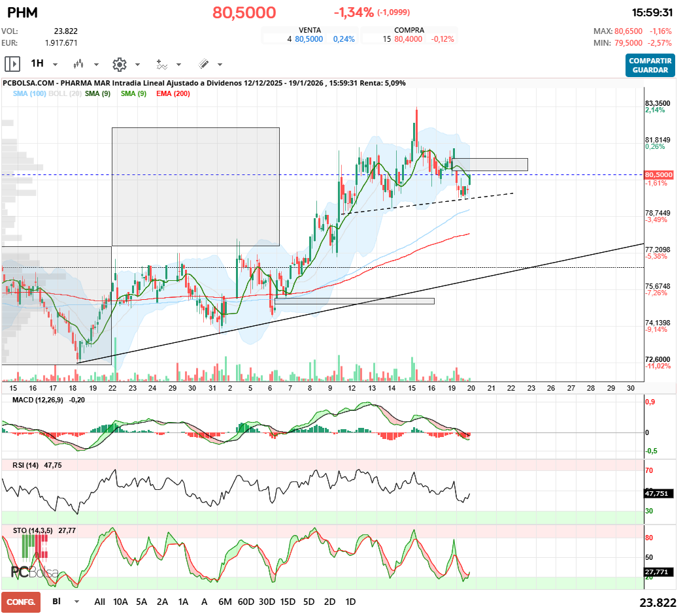Screen dimensions: 685x616
Task: Click the MACD (12,26,9) indicator label
Action: pos(37,400)
